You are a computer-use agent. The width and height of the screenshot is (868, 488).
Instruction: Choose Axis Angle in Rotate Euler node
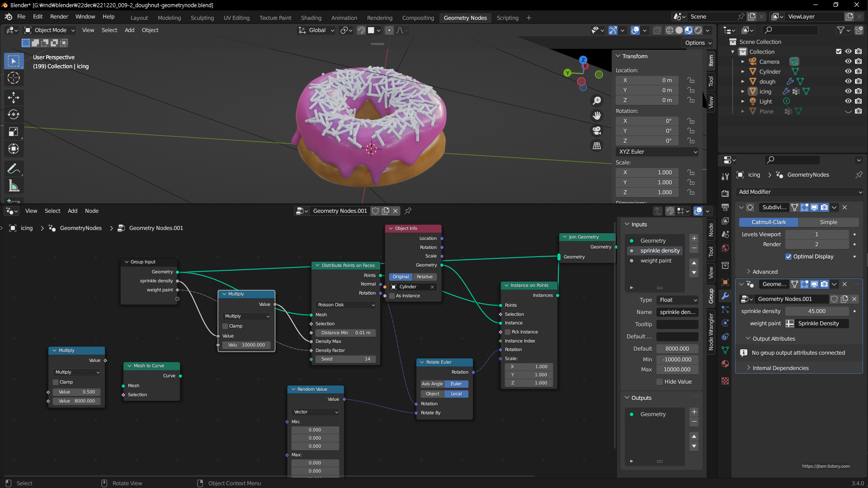(432, 384)
